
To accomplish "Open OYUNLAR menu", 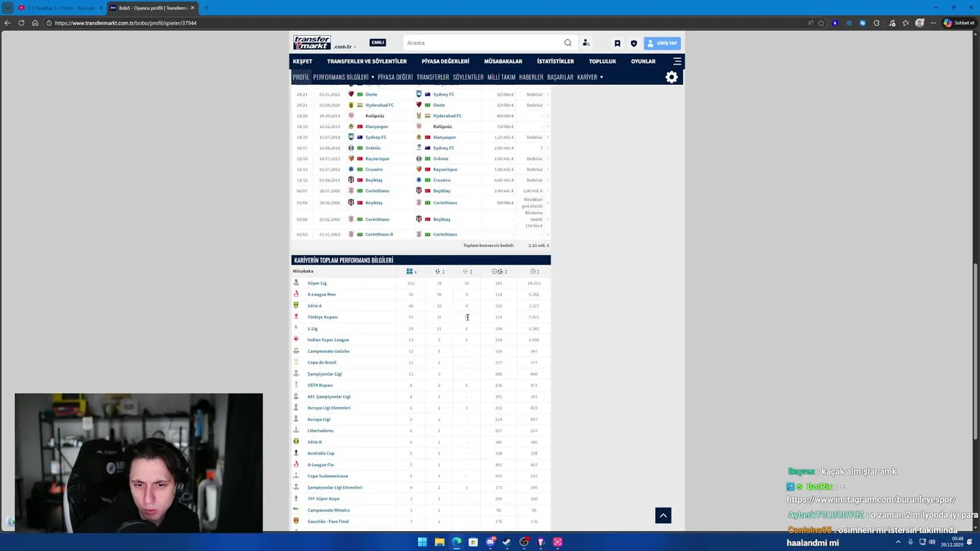I will [643, 61].
